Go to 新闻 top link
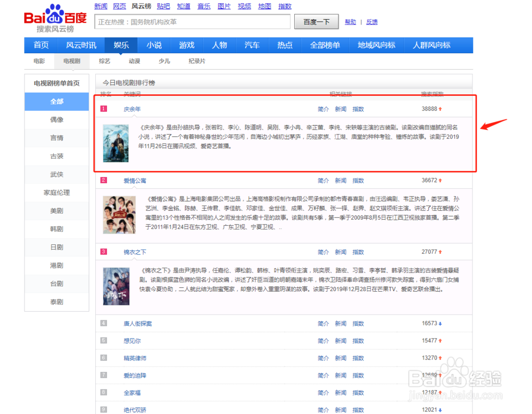This screenshot has width=532, height=414. click(x=101, y=6)
